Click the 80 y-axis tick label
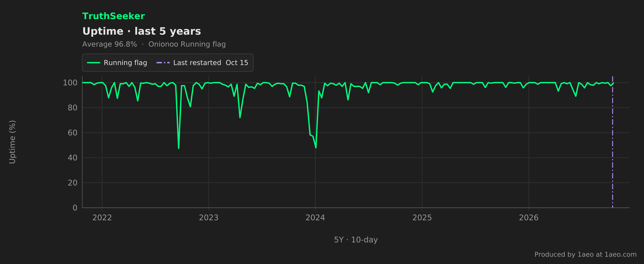Viewport: 644px width, 264px height. pos(72,108)
